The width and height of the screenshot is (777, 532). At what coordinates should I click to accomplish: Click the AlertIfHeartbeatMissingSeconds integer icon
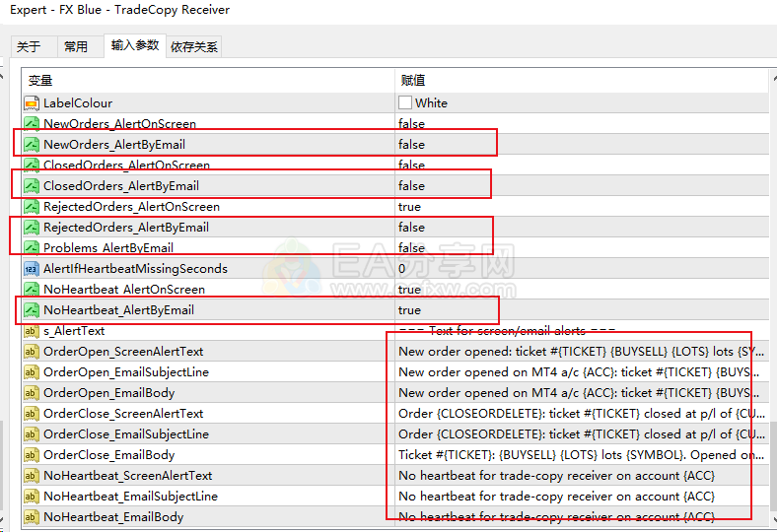point(32,269)
